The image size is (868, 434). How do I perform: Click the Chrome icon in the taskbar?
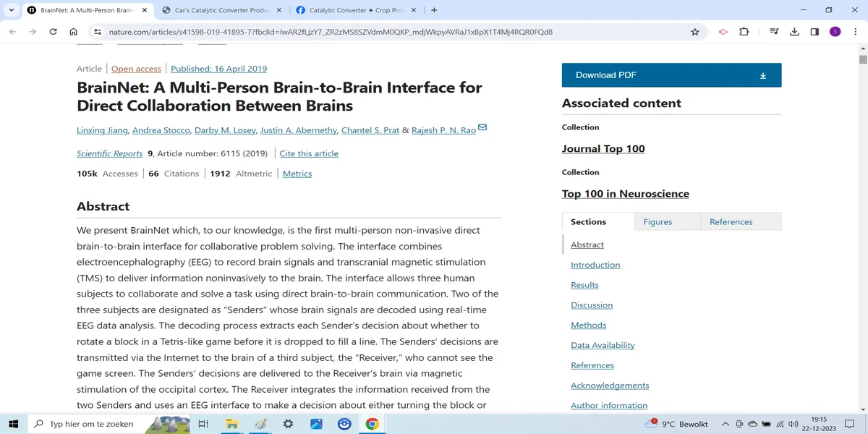(x=372, y=424)
